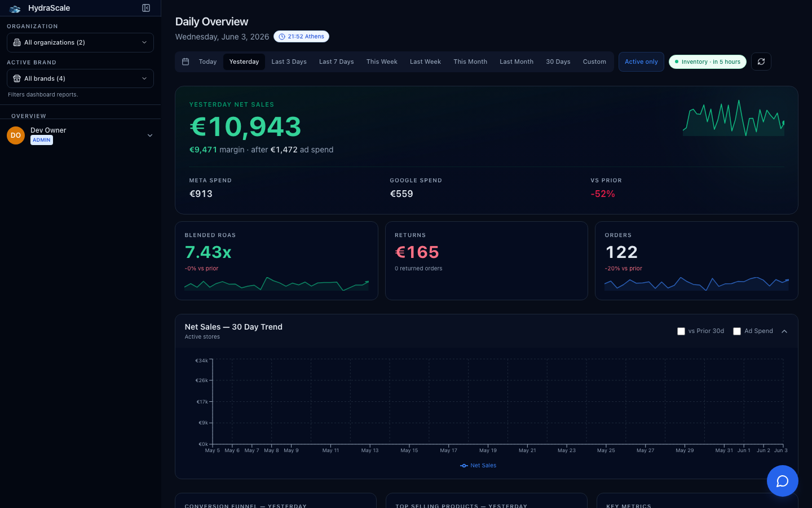Open the All organizations dropdown
This screenshot has width=812, height=508.
(x=80, y=42)
